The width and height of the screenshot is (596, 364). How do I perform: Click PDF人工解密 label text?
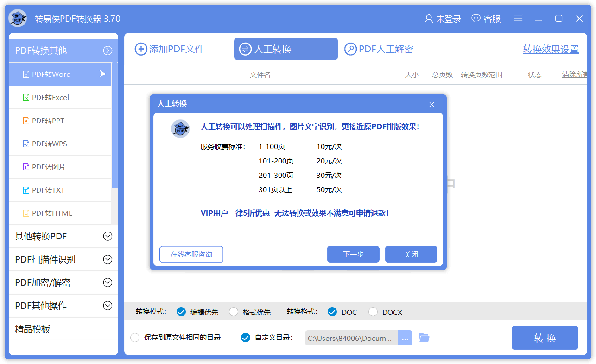click(386, 49)
